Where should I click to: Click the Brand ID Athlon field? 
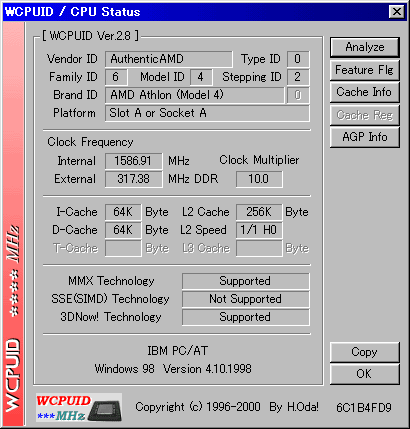coord(195,95)
